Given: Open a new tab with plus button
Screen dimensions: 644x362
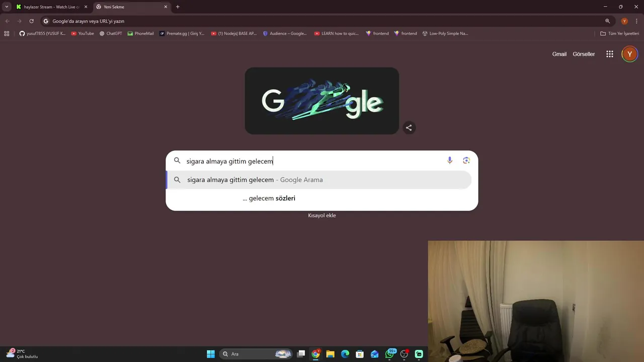Looking at the screenshot, I should point(178,7).
